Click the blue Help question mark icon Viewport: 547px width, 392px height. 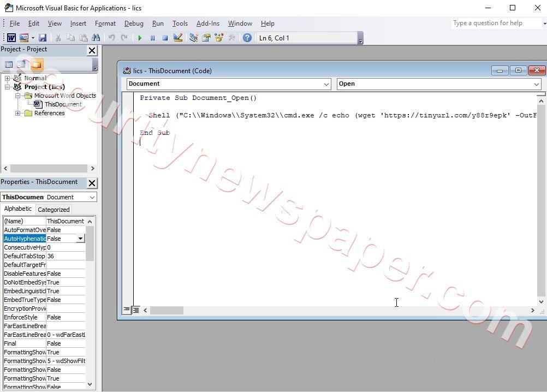coord(247,38)
